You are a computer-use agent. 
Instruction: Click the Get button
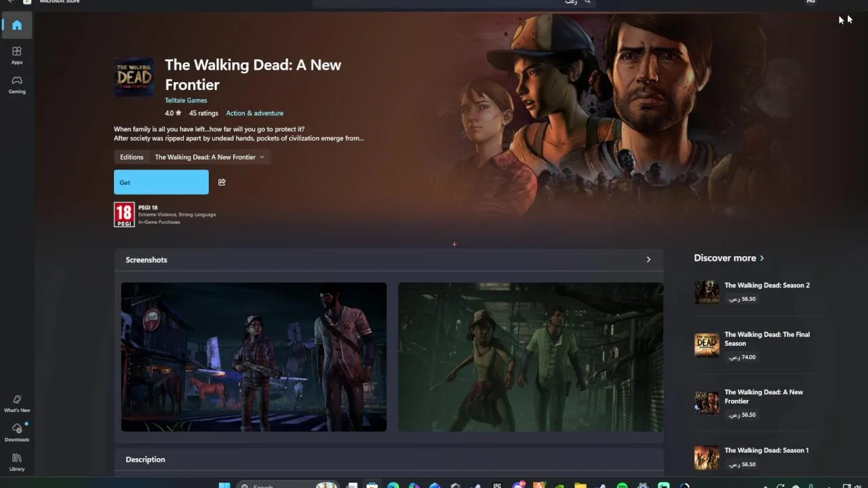click(x=161, y=182)
